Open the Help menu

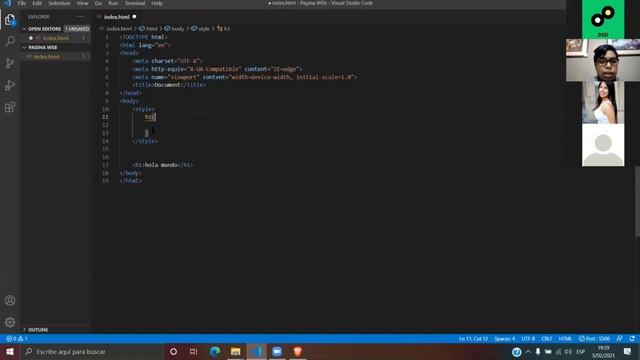(157, 3)
